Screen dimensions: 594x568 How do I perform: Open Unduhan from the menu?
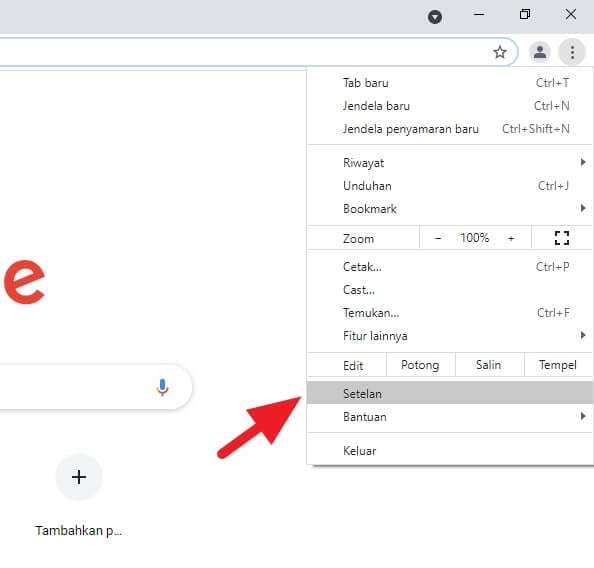[x=450, y=186]
